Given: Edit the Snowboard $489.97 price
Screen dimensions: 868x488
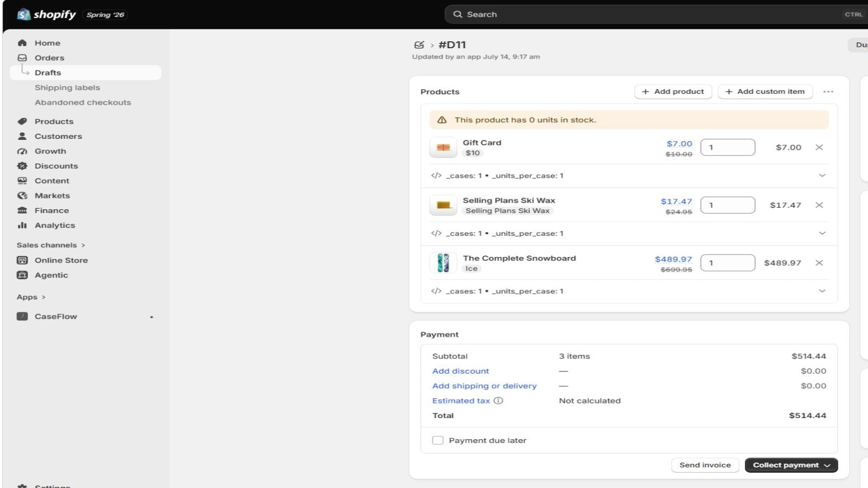Looking at the screenshot, I should pyautogui.click(x=673, y=259).
